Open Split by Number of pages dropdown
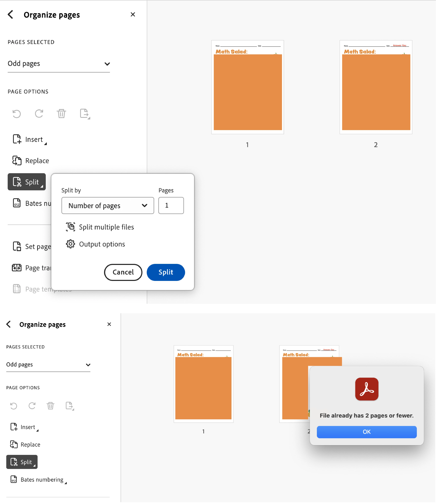Image resolution: width=436 pixels, height=504 pixels. (107, 206)
